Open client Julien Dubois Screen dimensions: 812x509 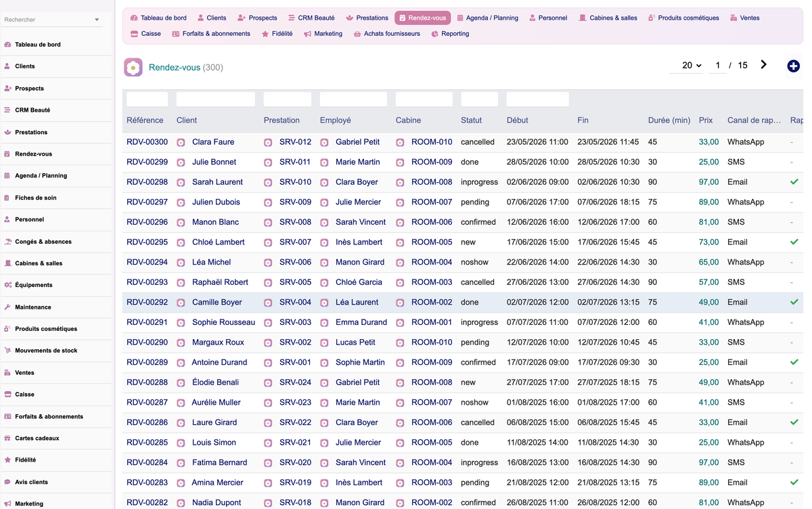[x=216, y=202]
